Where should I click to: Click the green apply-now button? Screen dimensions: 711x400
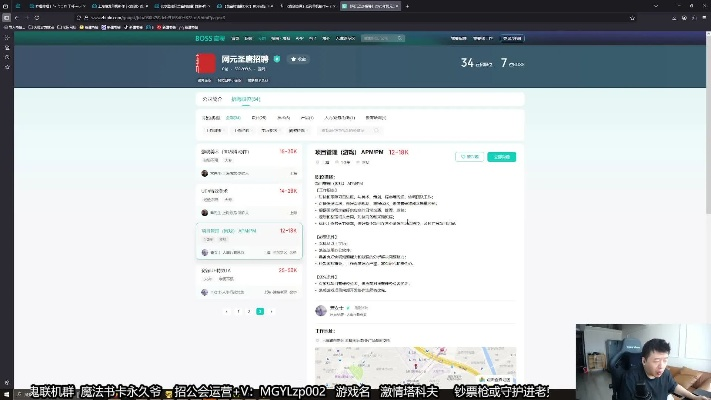click(x=501, y=157)
